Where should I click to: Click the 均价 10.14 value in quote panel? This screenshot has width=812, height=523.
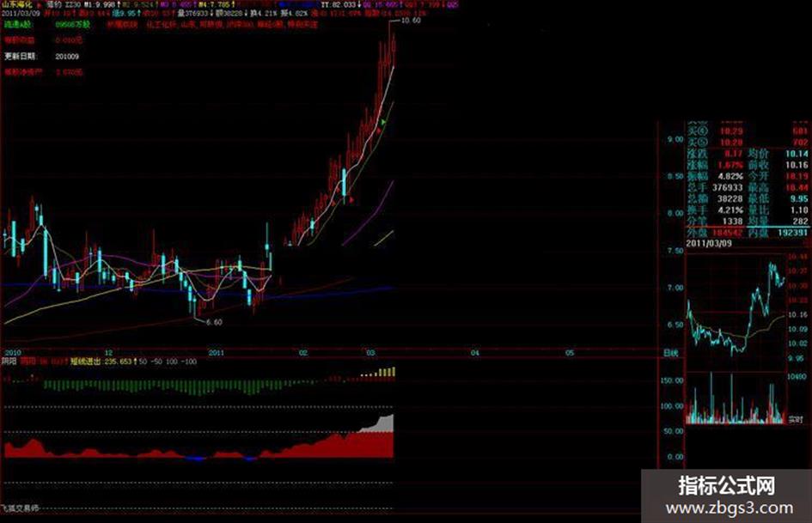pos(797,154)
